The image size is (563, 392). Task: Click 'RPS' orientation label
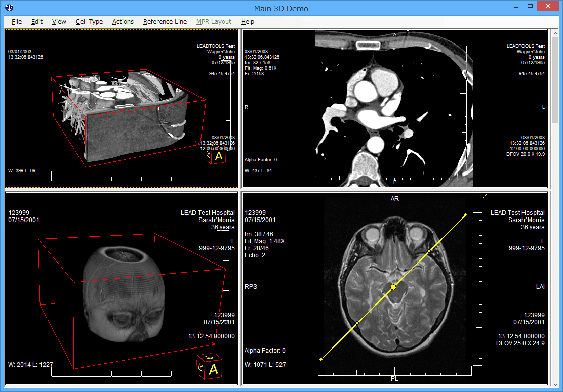coord(251,287)
